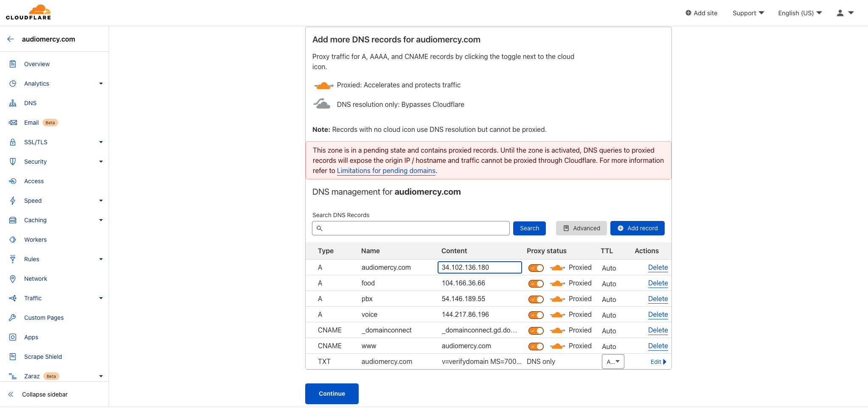
Task: Click the Workers diamond icon
Action: (13, 240)
